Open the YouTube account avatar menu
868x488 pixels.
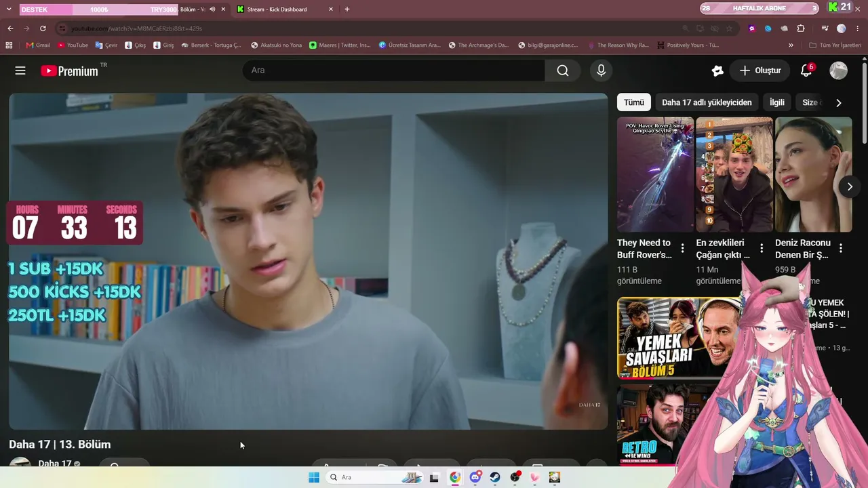(839, 70)
